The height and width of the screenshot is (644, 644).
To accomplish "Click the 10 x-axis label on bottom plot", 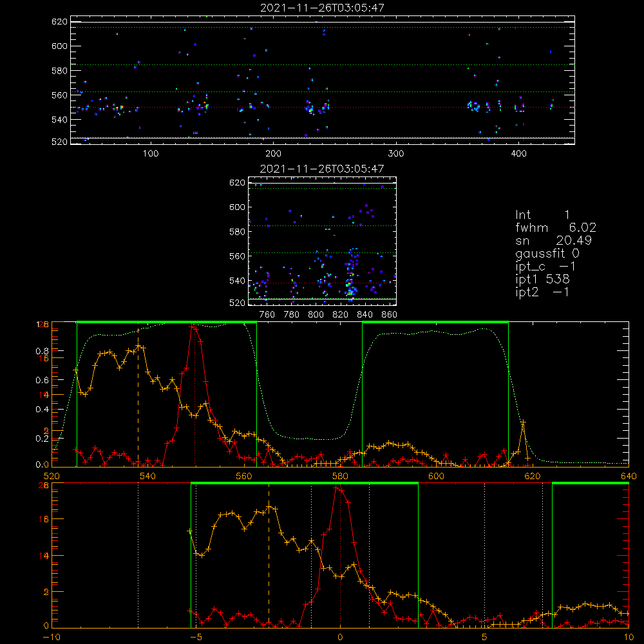I will pyautogui.click(x=629, y=637).
